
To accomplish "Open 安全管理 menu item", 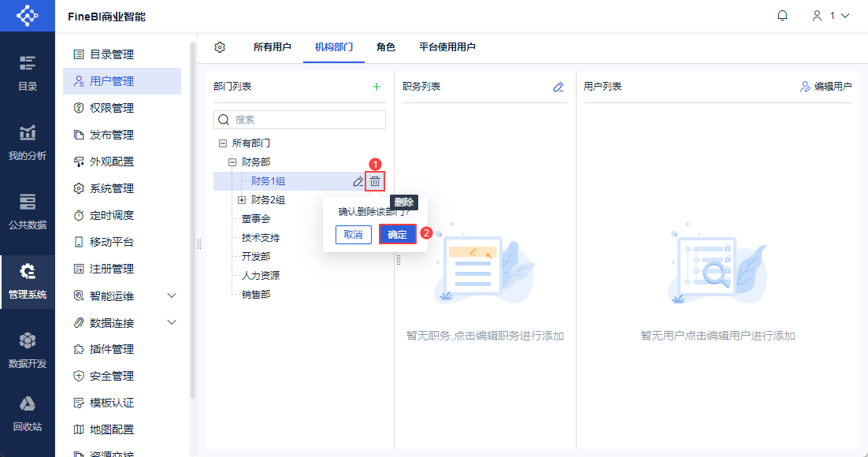I will pos(122,376).
